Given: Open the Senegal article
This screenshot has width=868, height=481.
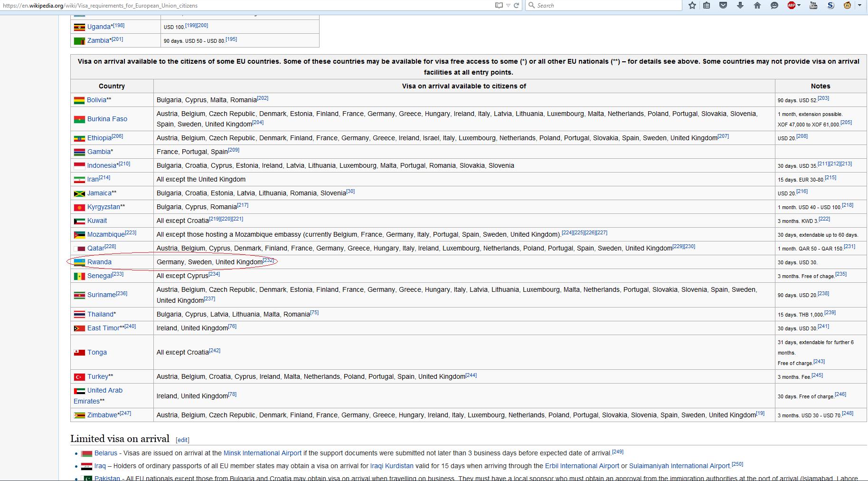Looking at the screenshot, I should (x=100, y=276).
